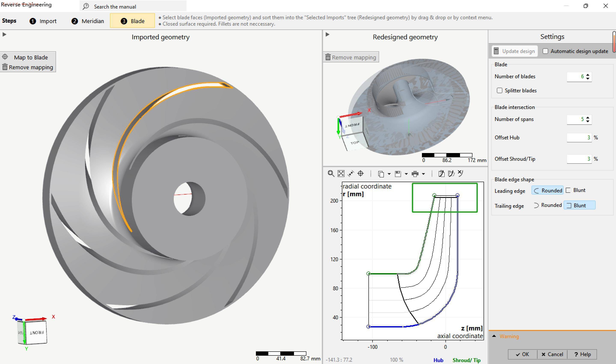Open Help button
Viewport: 616px width, 364px height.
pos(582,354)
